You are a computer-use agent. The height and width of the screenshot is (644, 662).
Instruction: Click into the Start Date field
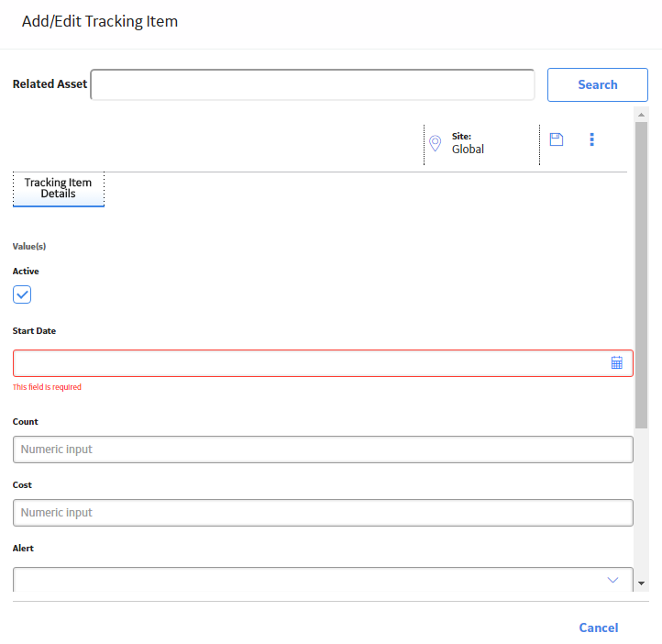click(x=323, y=362)
